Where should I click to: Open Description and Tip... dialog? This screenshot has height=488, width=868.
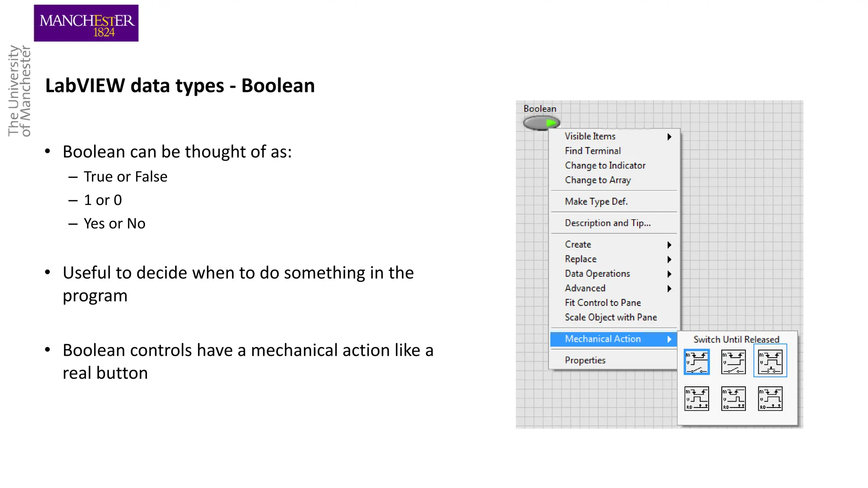(614, 223)
